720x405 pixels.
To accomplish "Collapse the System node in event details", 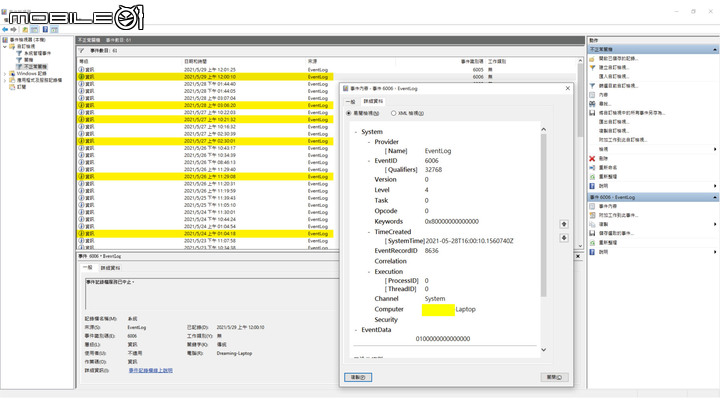I will [356, 132].
